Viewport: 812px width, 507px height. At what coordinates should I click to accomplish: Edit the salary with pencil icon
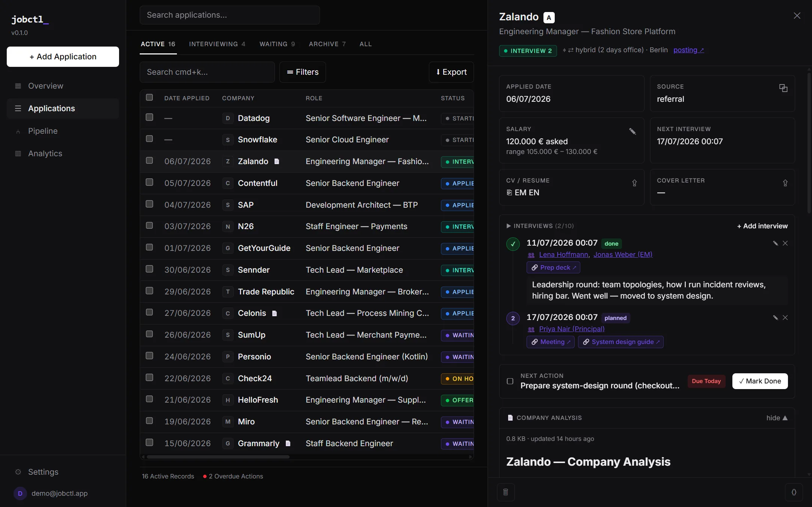point(632,131)
